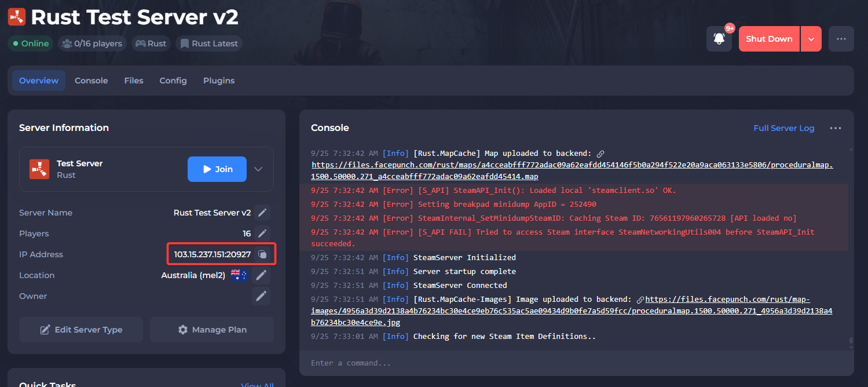This screenshot has width=868, height=387.
Task: Open the Files tab
Action: 134,81
